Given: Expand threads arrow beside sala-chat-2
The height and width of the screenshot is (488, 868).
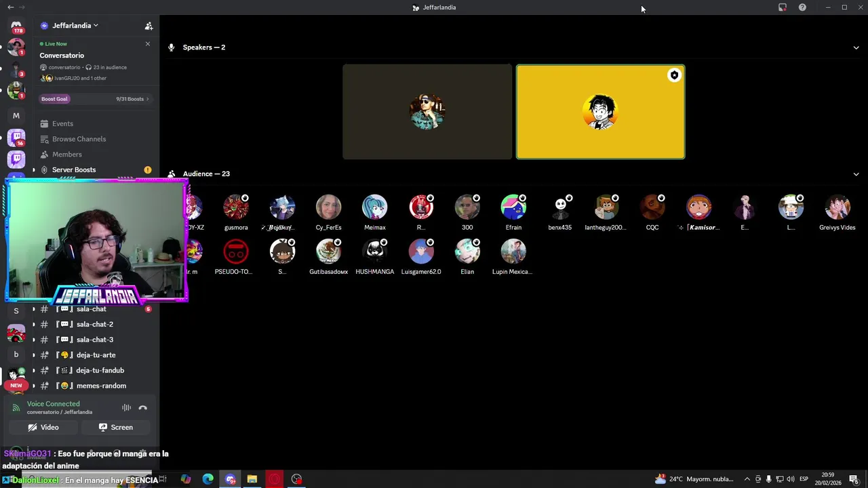Looking at the screenshot, I should point(34,324).
